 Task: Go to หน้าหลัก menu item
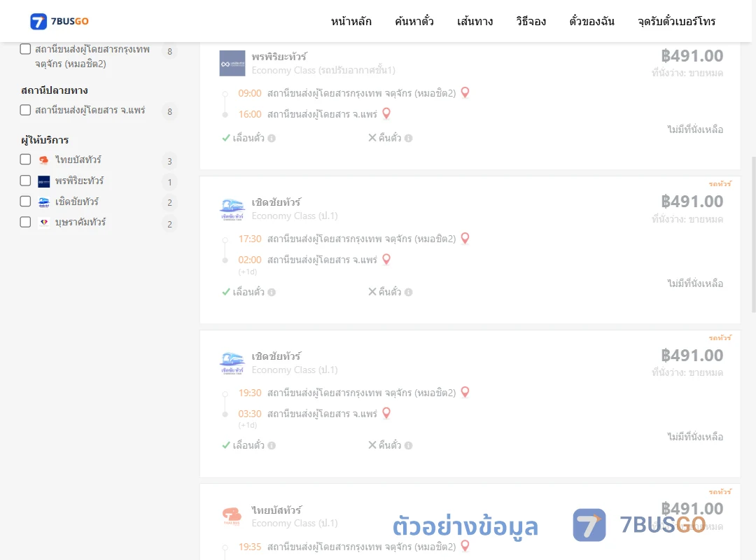pos(351,21)
